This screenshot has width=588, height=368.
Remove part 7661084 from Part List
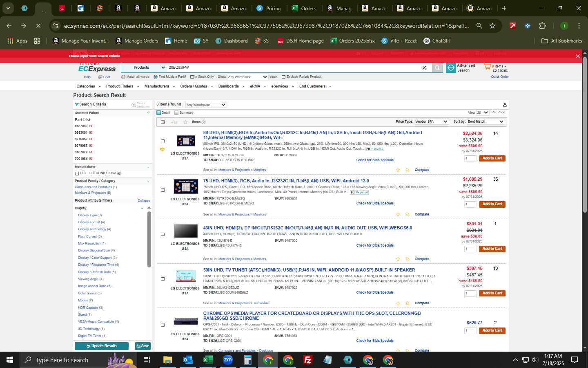point(91,159)
